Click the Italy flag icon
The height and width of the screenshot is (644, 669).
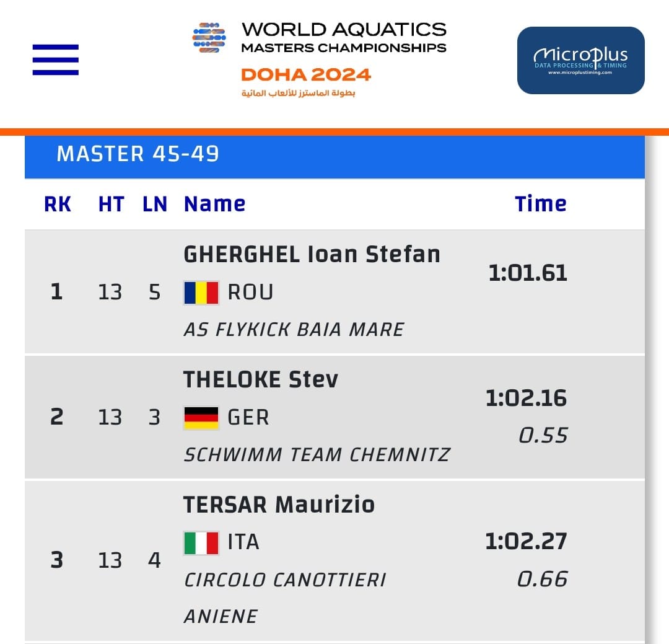click(x=201, y=543)
